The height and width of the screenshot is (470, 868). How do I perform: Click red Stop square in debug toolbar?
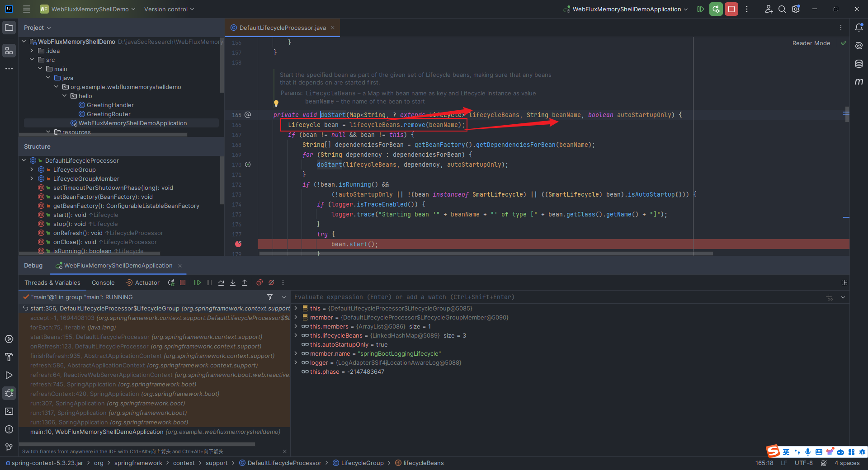pos(183,282)
